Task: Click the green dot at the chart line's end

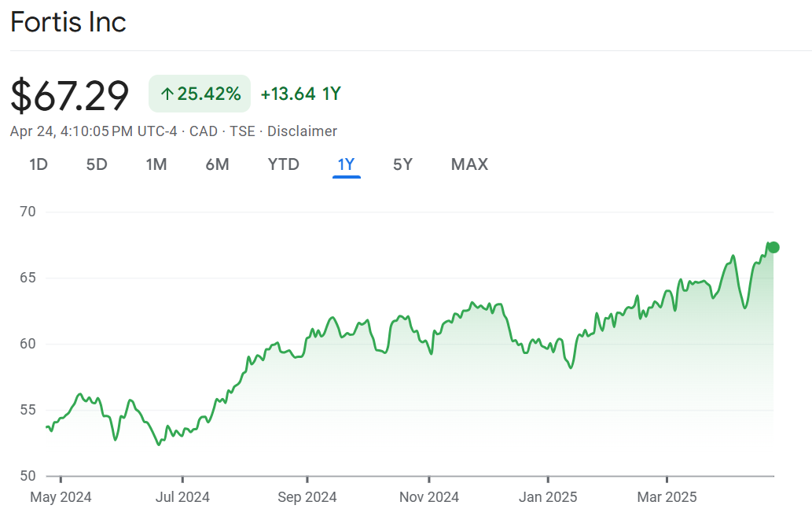Action: (x=773, y=247)
